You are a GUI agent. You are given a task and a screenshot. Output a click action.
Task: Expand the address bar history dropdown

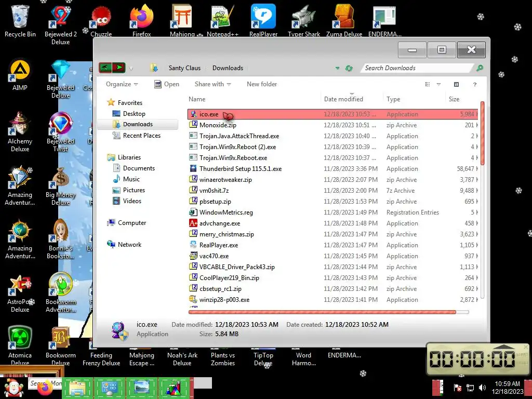tap(337, 68)
